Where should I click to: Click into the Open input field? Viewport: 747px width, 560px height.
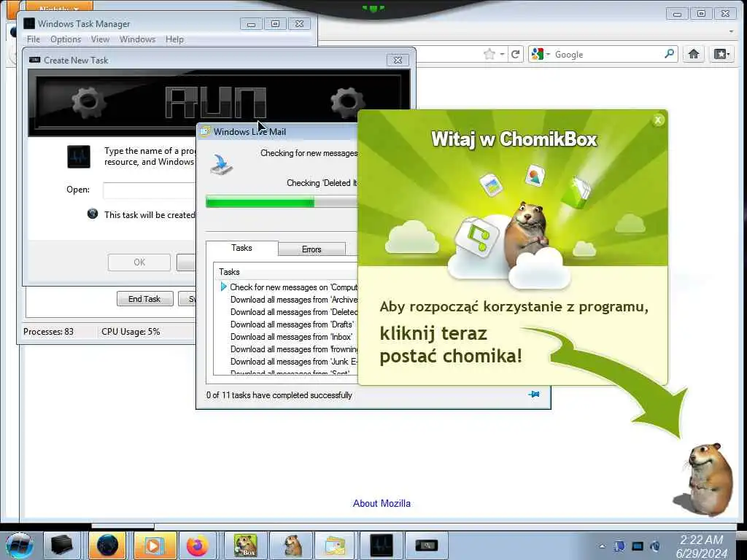coord(149,190)
